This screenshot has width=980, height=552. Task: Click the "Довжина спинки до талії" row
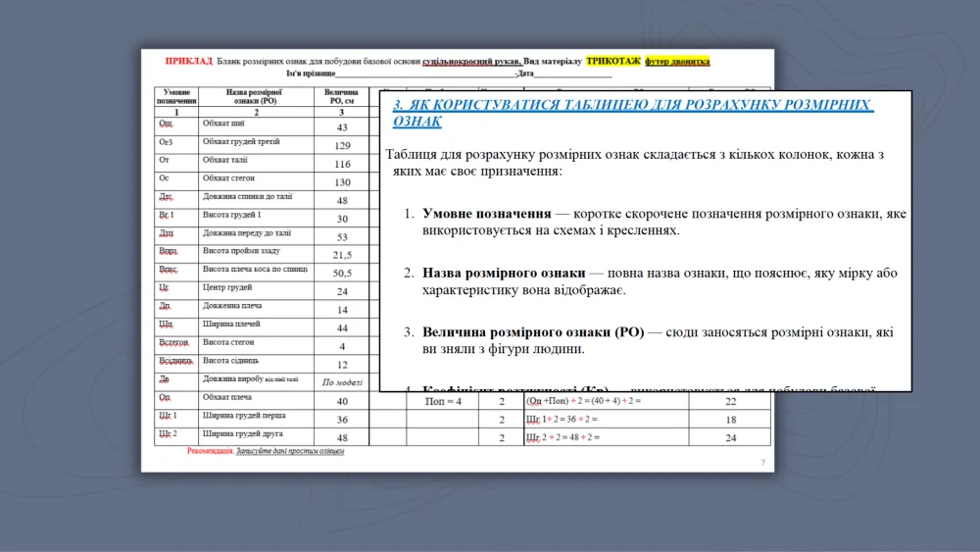click(247, 196)
